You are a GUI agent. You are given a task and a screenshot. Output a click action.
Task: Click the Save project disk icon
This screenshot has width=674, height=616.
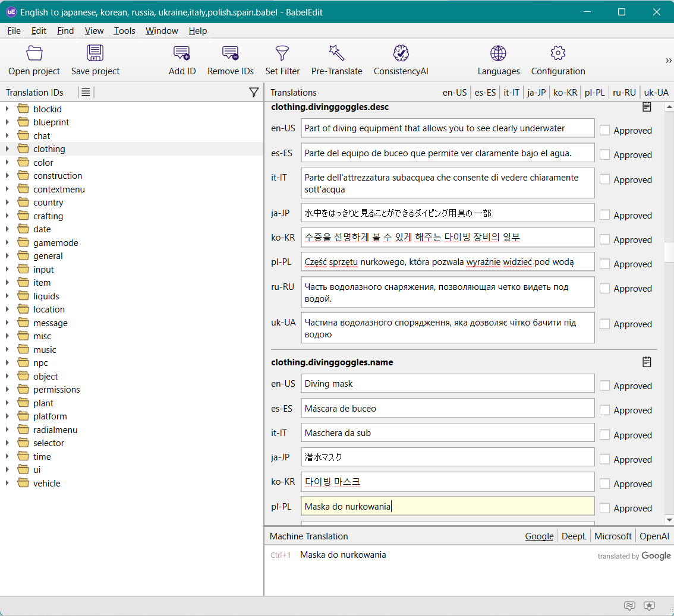click(95, 53)
